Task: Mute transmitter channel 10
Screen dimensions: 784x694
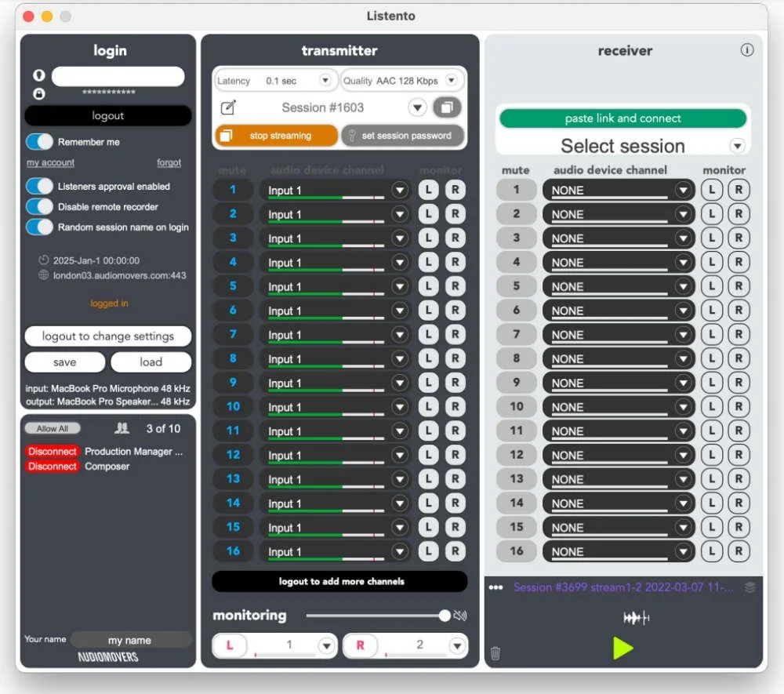Action: 233,406
